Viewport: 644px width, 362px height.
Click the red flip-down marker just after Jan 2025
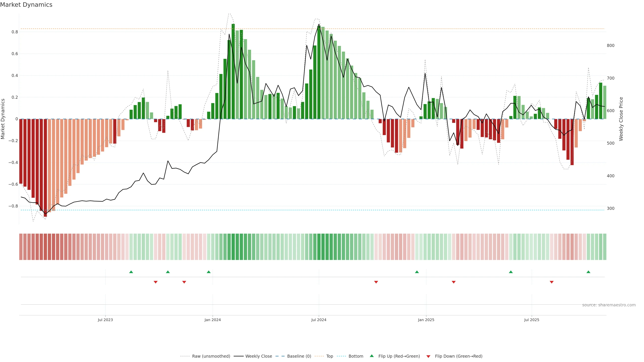453,282
